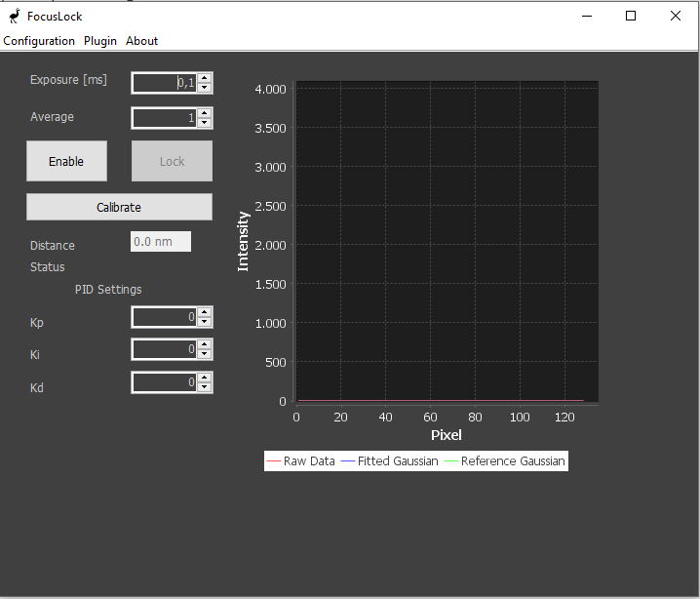Viewport: 700px width, 599px height.
Task: Open the About menu
Action: [141, 41]
